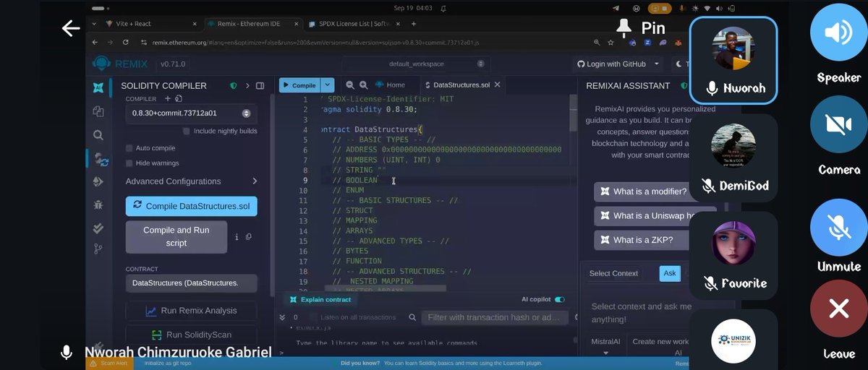Screen dimensions: 868x370
Task: Click the green verified shield in Solidity Compiler header
Action: pos(233,85)
